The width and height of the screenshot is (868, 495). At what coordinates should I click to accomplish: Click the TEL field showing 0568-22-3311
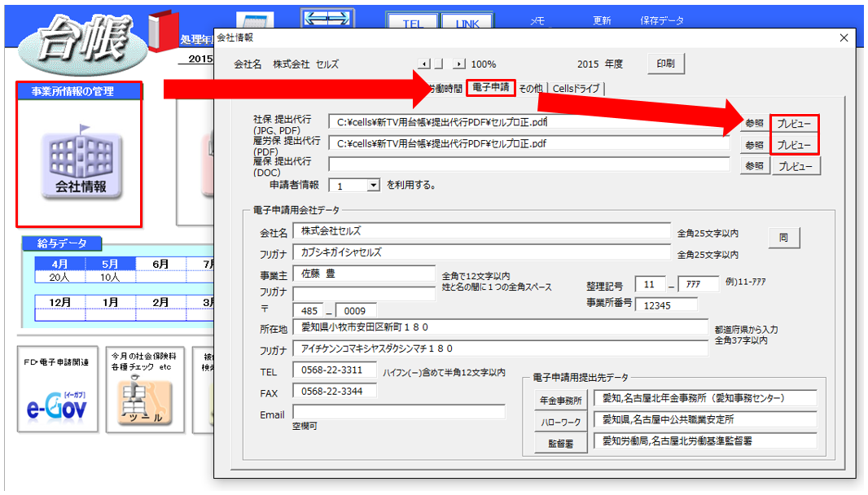coord(335,370)
